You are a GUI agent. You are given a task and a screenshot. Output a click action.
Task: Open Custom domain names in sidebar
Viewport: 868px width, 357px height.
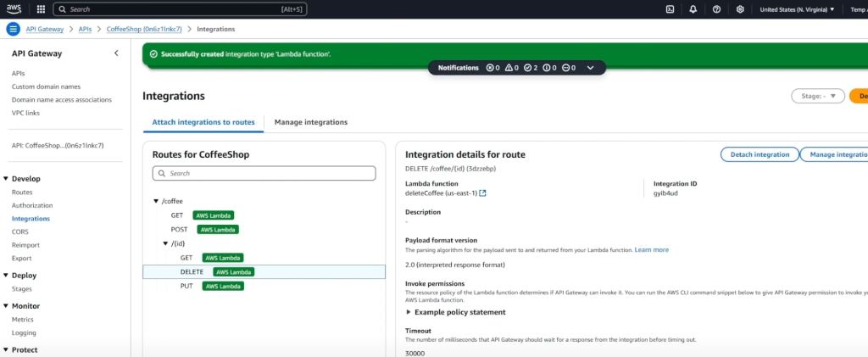46,86
